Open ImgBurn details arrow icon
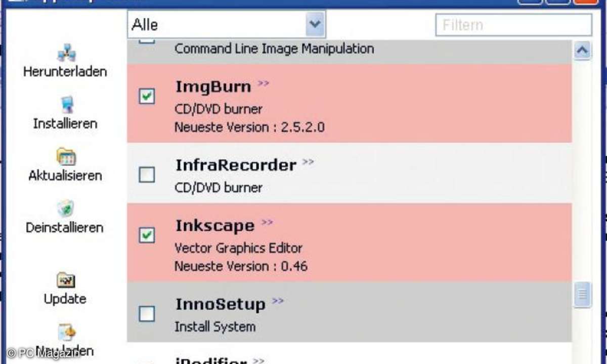 pos(263,84)
